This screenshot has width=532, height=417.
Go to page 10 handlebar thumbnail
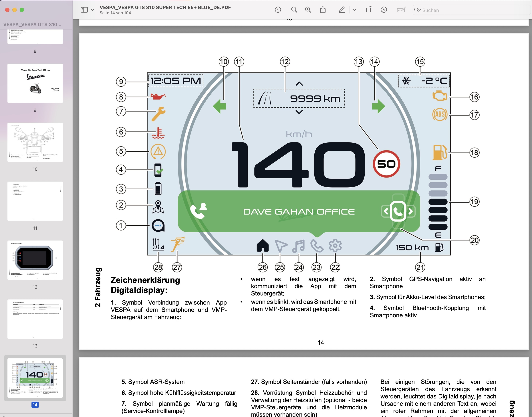(35, 142)
